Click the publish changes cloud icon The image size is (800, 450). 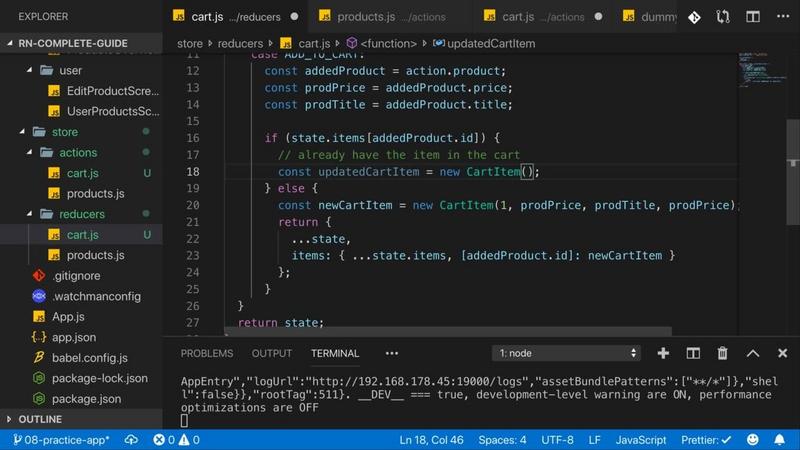(131, 440)
